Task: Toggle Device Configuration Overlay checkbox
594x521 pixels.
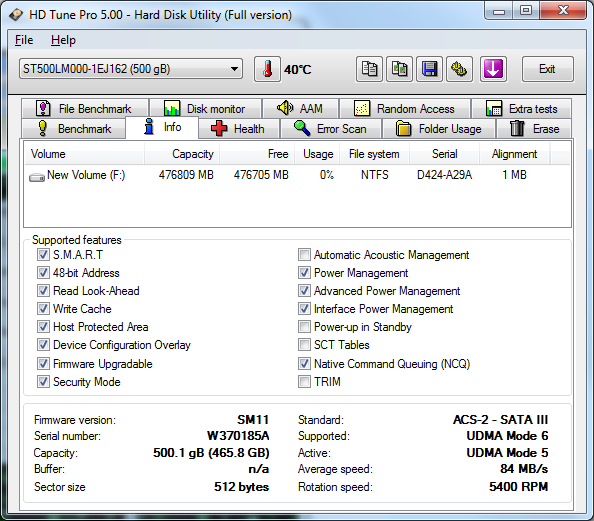Action: (x=43, y=345)
